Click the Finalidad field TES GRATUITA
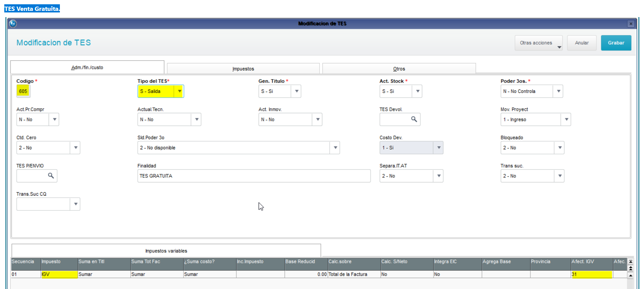Viewport: 644px width, 289px height. click(254, 176)
